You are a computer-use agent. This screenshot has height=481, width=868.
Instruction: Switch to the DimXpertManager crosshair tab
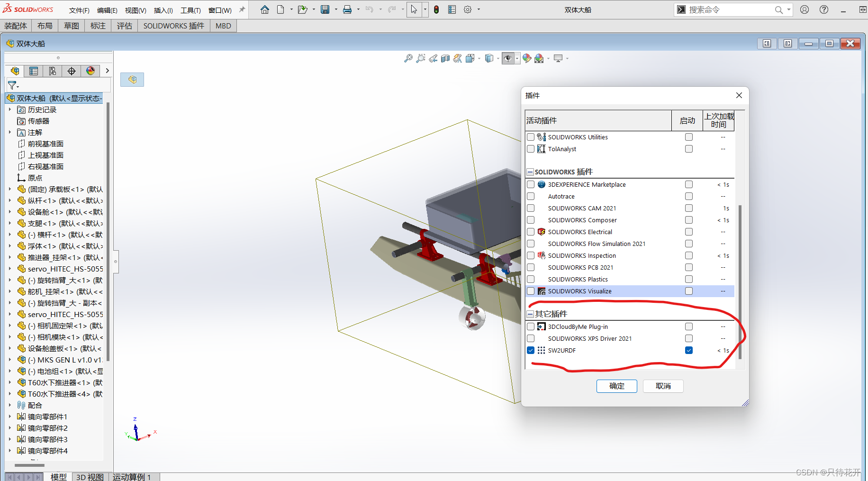[x=72, y=71]
